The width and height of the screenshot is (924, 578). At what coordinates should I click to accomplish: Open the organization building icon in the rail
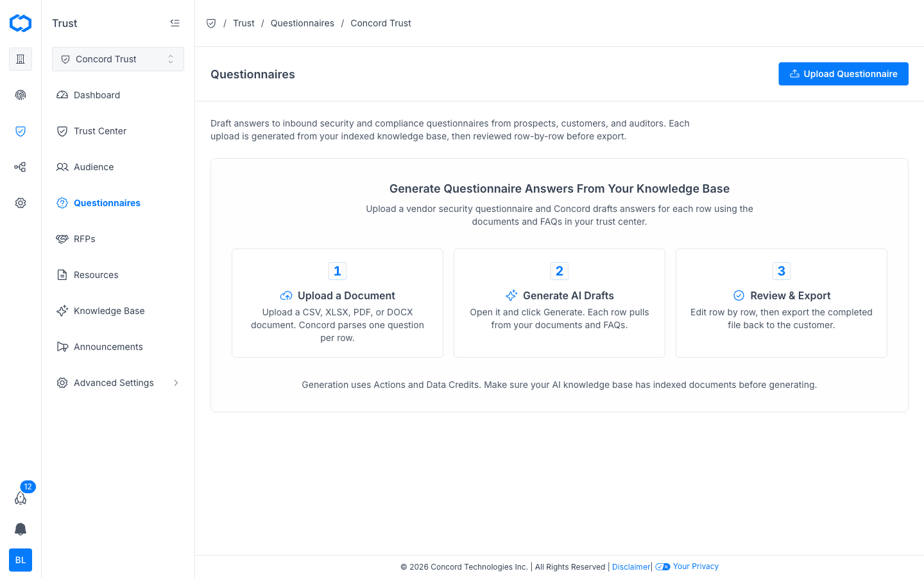21,59
